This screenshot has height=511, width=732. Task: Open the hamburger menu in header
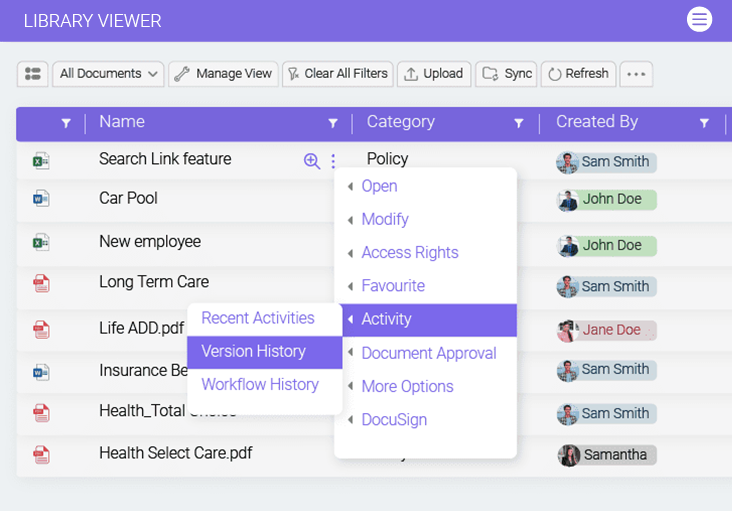tap(699, 20)
